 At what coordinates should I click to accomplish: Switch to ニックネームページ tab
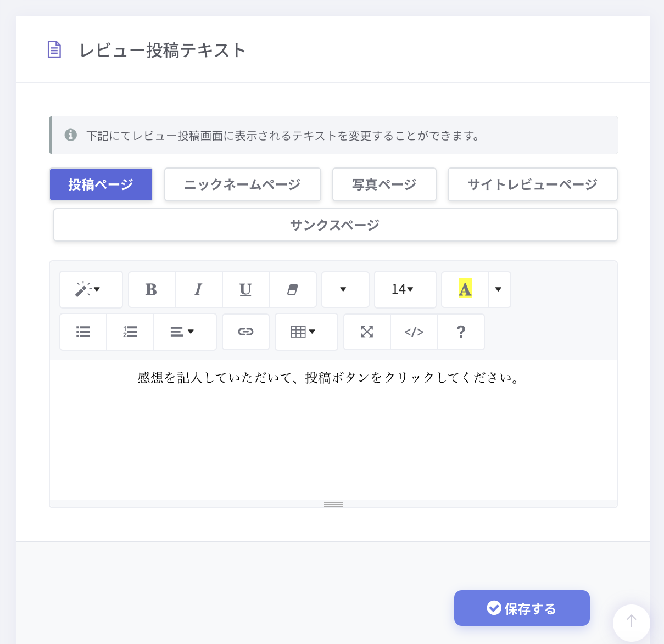pos(242,184)
